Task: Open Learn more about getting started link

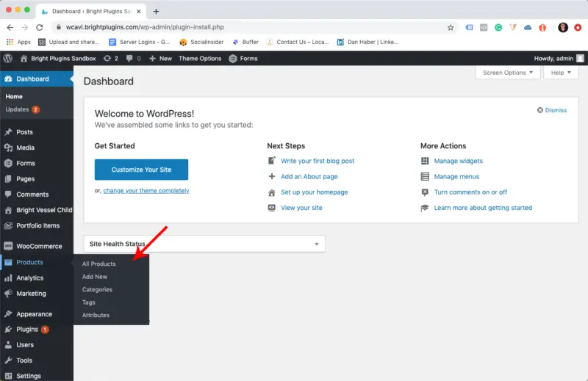Action: [x=483, y=208]
